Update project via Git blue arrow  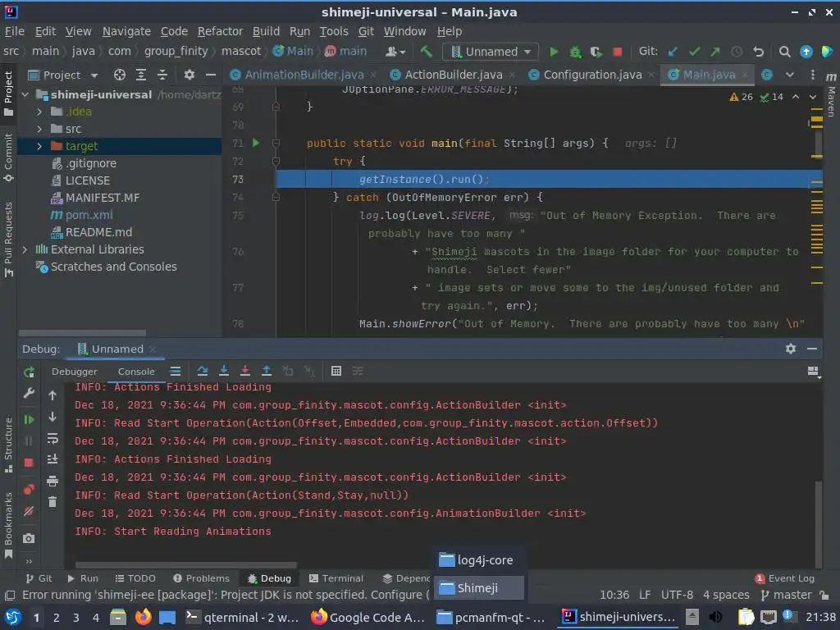[673, 52]
